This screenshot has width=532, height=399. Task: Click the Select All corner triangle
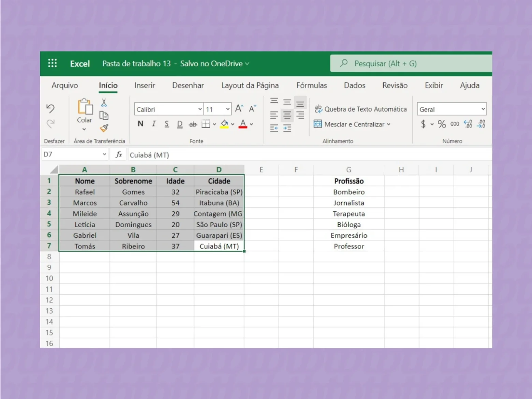[54, 169]
